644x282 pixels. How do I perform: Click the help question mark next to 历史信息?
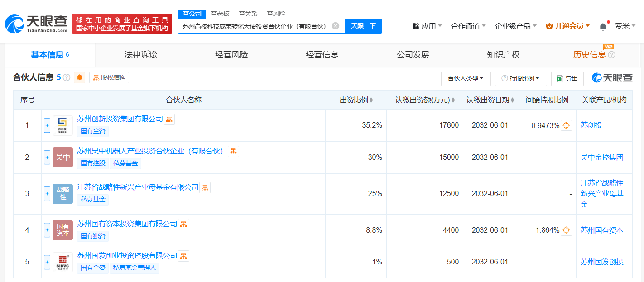[x=611, y=55]
